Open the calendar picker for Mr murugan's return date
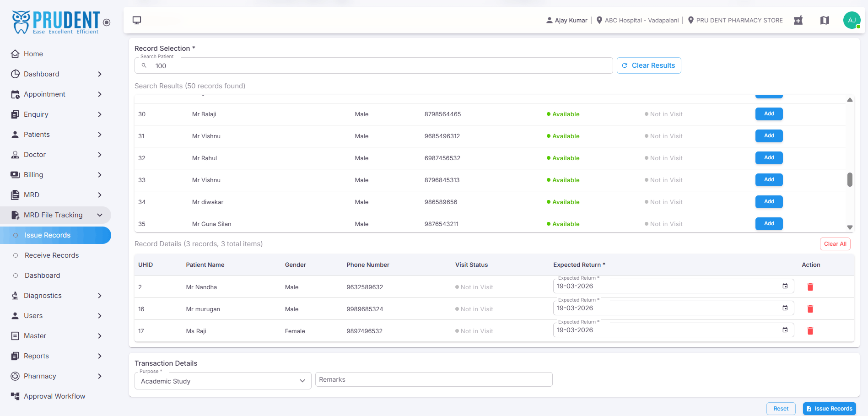868x416 pixels. (x=785, y=308)
